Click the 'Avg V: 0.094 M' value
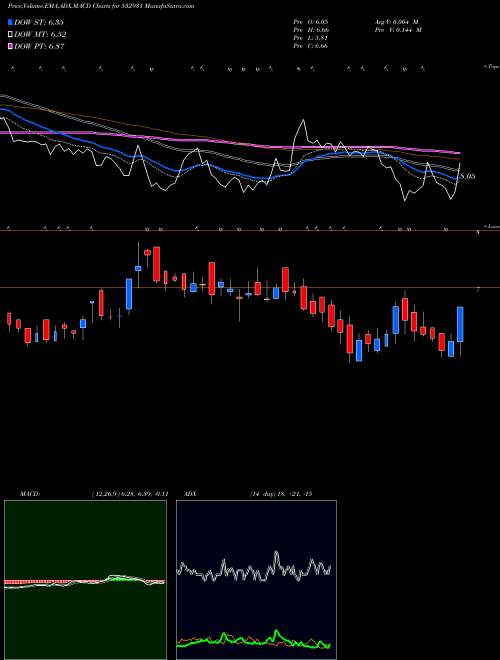The width and height of the screenshot is (500, 660). (x=396, y=22)
